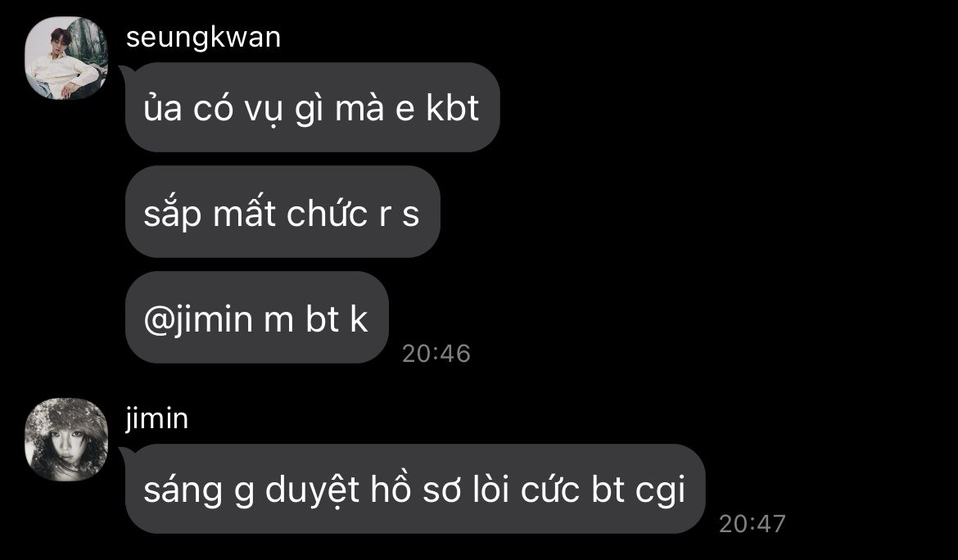Select the bubble containing "@jimin m bt k"
Screen dimensions: 958x560
[256, 318]
